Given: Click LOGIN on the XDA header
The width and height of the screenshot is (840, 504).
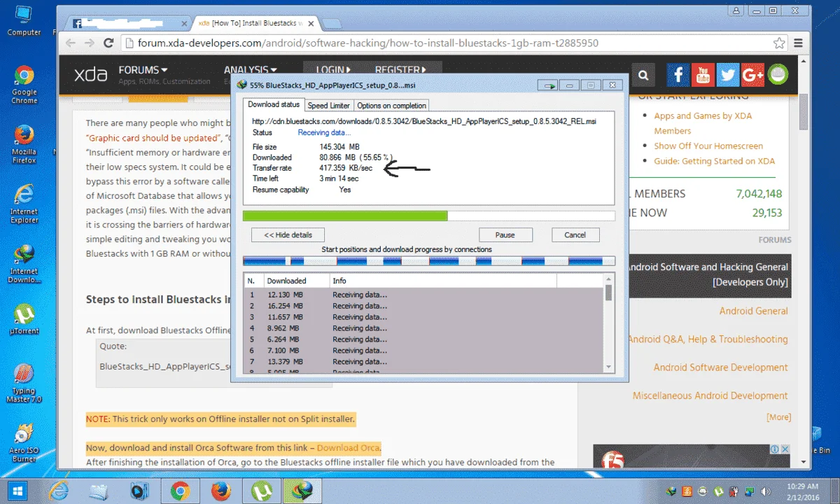Looking at the screenshot, I should coord(333,70).
